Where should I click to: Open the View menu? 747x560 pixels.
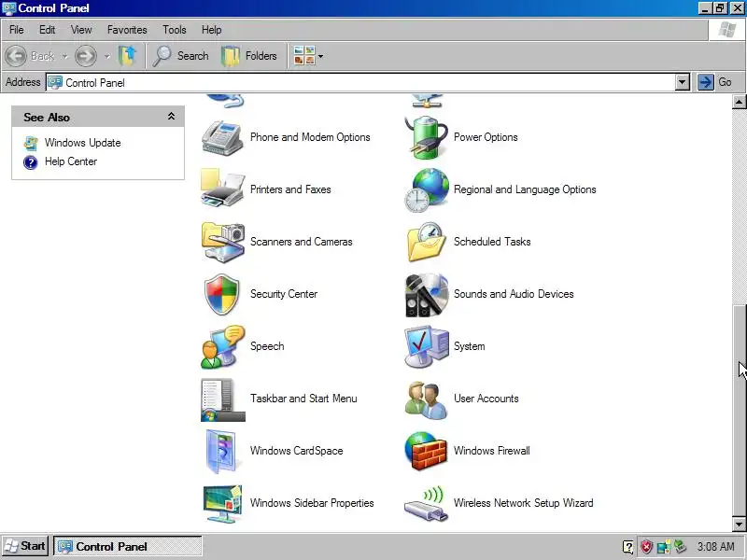81,30
